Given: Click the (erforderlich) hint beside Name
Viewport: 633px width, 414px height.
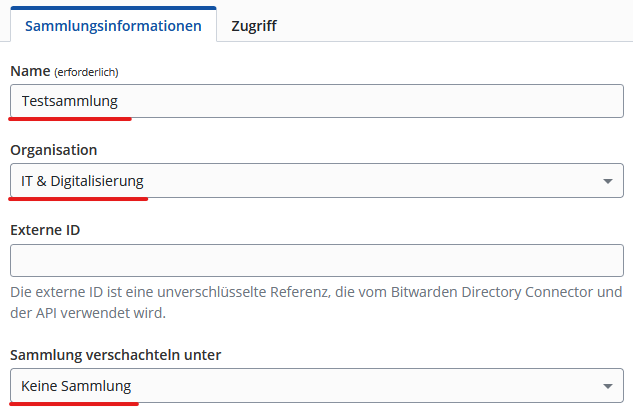Looking at the screenshot, I should tap(91, 71).
